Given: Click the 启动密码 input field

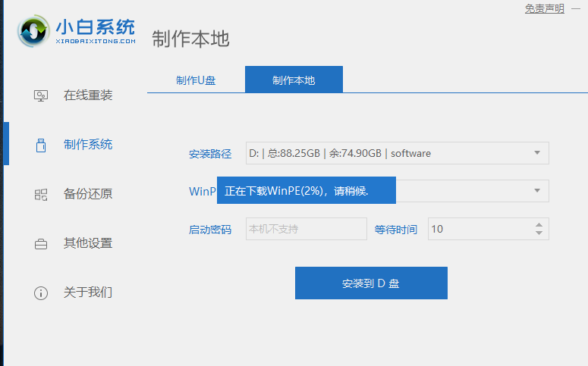Looking at the screenshot, I should tap(306, 229).
